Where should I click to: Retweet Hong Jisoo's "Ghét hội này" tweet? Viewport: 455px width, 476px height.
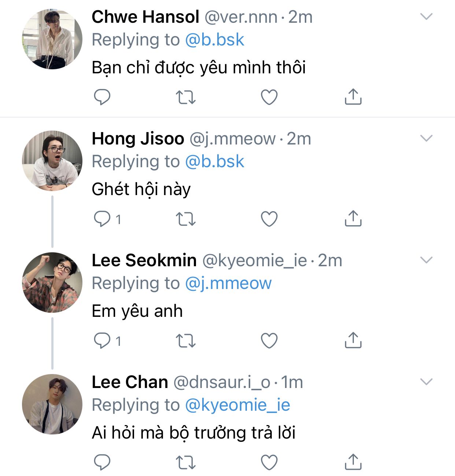[x=186, y=219]
